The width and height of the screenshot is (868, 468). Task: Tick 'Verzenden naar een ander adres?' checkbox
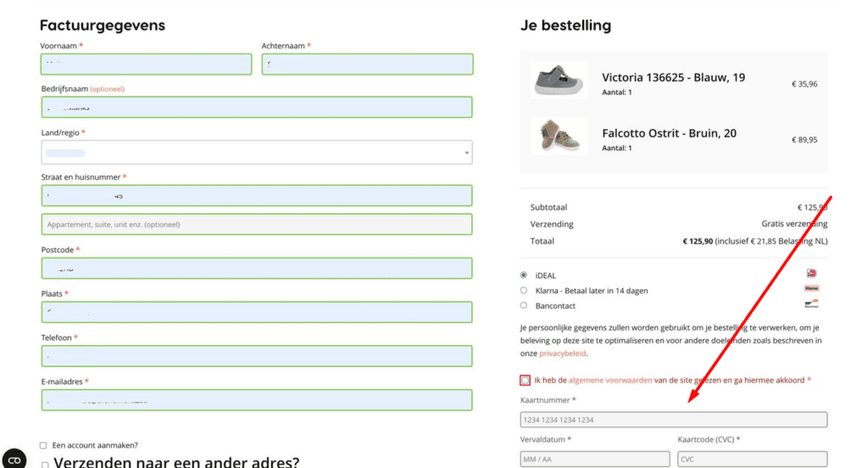pyautogui.click(x=45, y=464)
